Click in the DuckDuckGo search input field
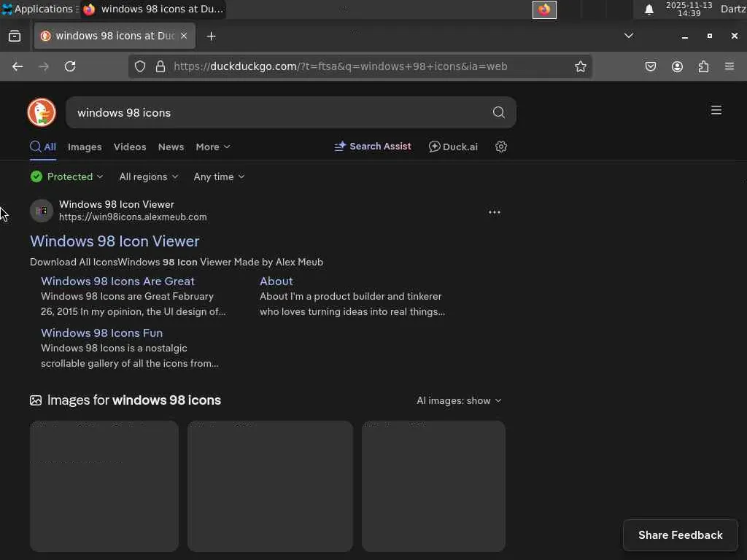Viewport: 747px width, 560px height. [281, 112]
